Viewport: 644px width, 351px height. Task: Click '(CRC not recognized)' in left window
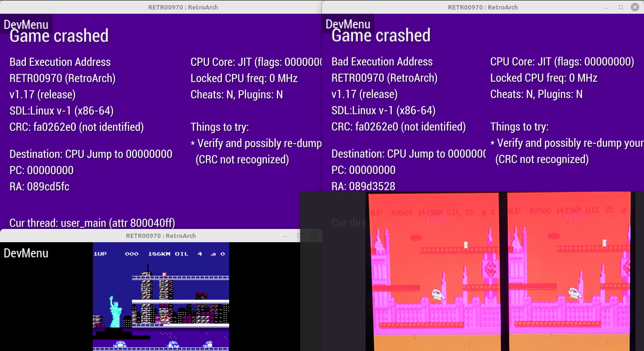[x=242, y=159]
